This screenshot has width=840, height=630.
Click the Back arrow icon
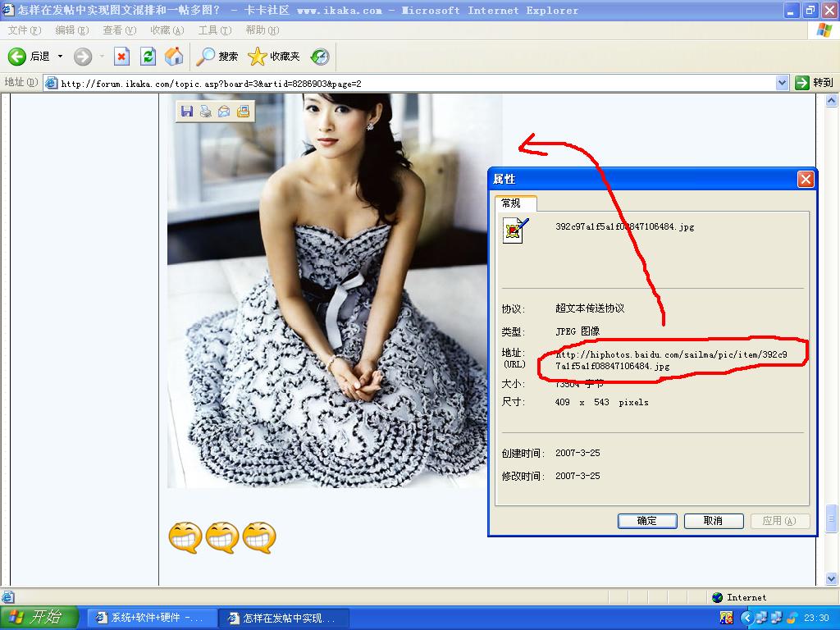pos(16,57)
